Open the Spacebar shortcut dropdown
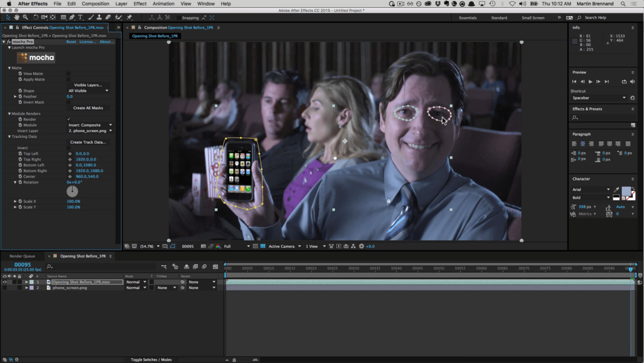Viewport: 644px width, 363px height. point(599,98)
